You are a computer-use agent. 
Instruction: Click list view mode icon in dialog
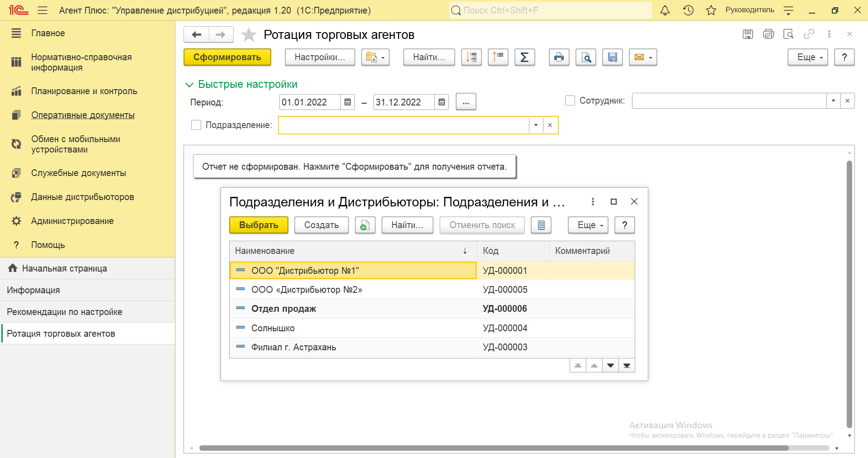pos(541,225)
